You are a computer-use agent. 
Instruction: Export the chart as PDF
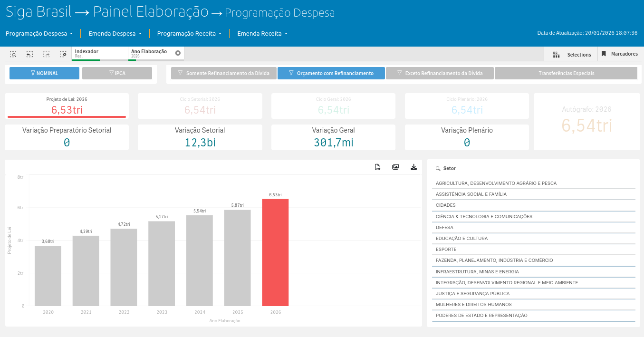point(377,167)
